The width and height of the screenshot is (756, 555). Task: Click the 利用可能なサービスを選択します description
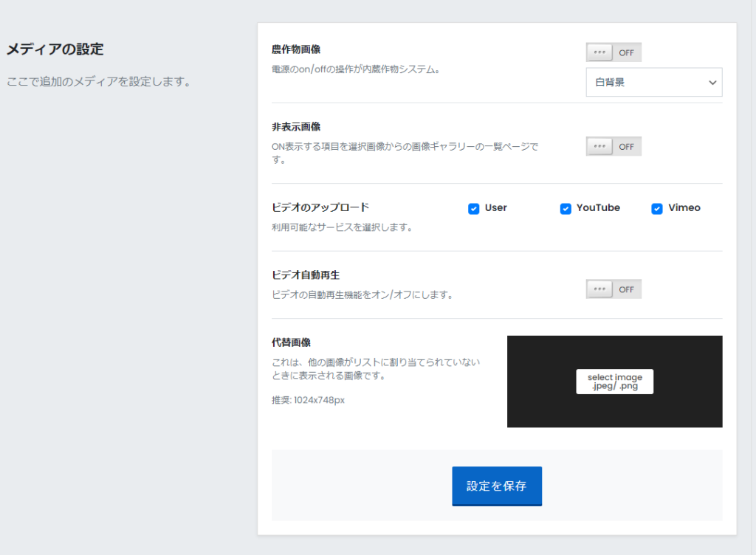(x=342, y=227)
